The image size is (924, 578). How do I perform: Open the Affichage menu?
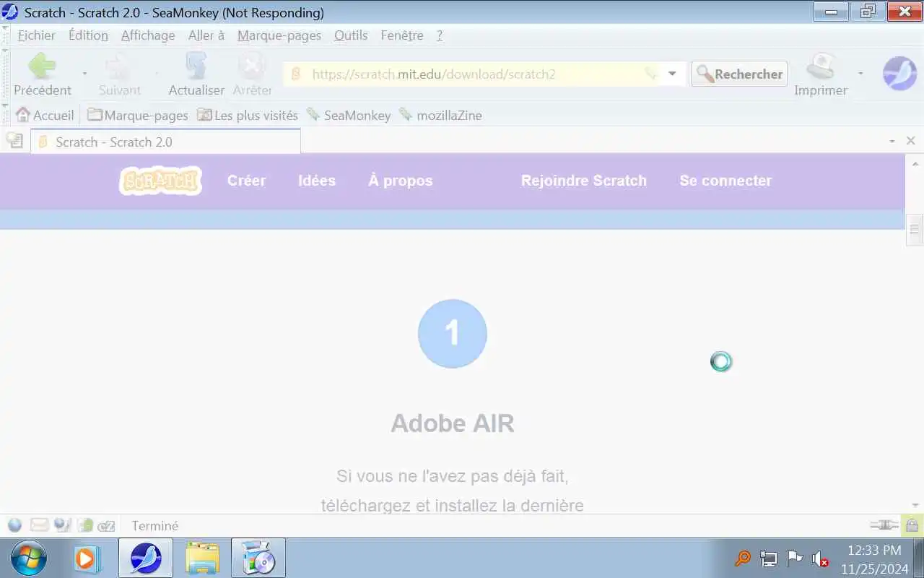(x=148, y=35)
